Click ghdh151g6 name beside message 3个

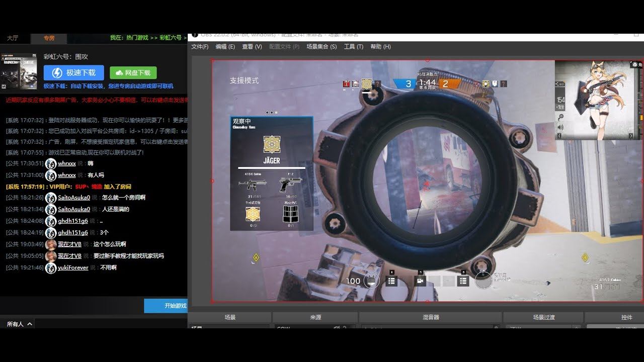pos(73,233)
